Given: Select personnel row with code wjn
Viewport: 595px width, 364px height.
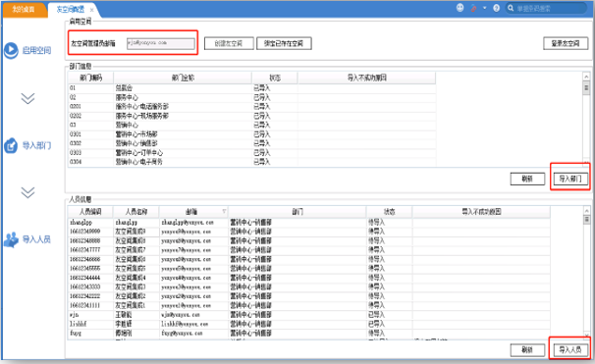Looking at the screenshot, I should (309, 315).
